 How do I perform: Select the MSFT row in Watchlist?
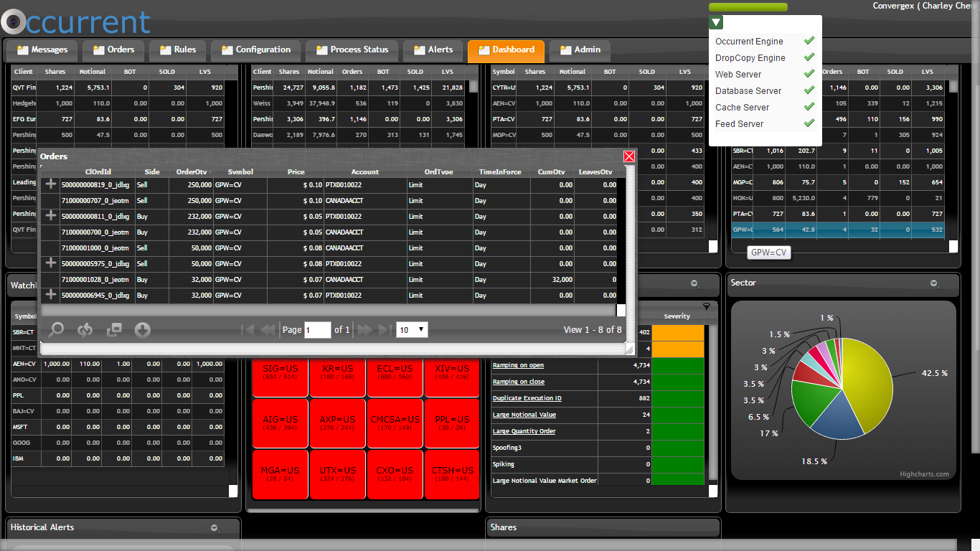point(118,426)
